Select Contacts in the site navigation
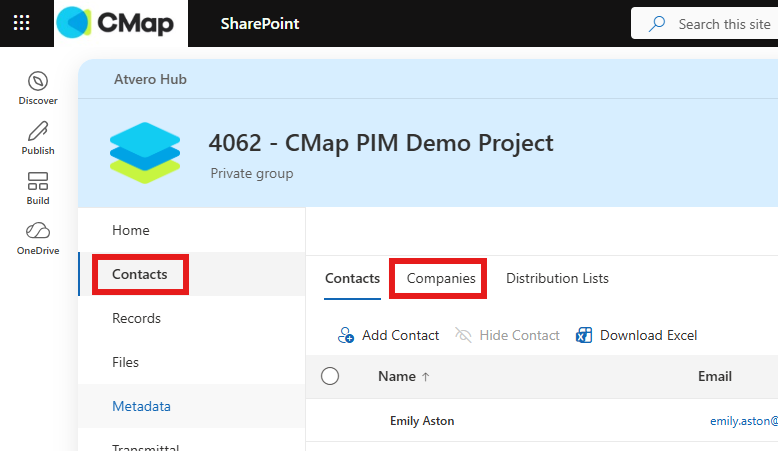778x451 pixels. click(x=139, y=274)
